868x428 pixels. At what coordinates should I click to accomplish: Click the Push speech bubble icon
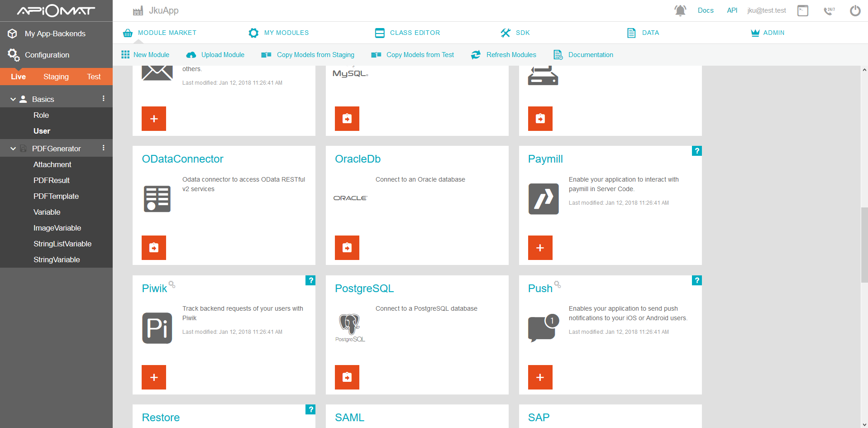[544, 328]
